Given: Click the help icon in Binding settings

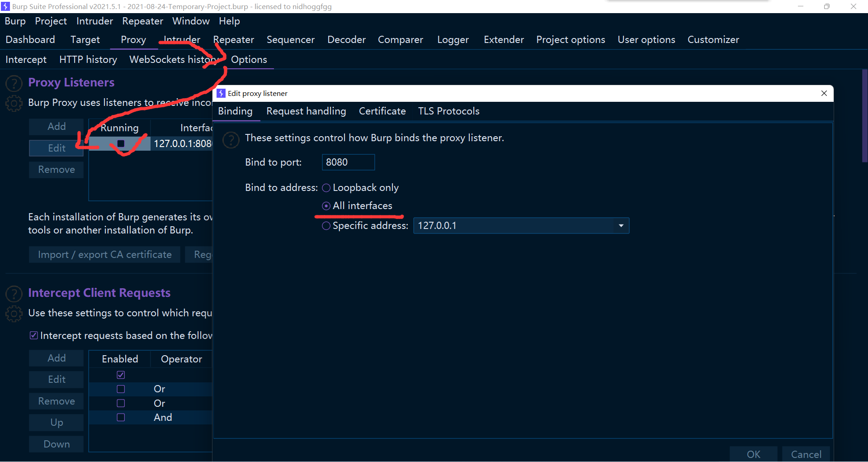Looking at the screenshot, I should point(231,140).
